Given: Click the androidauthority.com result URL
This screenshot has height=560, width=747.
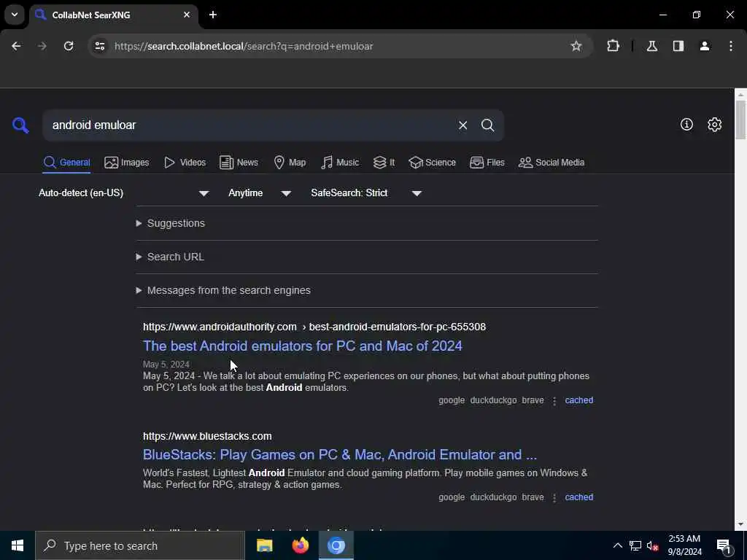Looking at the screenshot, I should point(314,327).
